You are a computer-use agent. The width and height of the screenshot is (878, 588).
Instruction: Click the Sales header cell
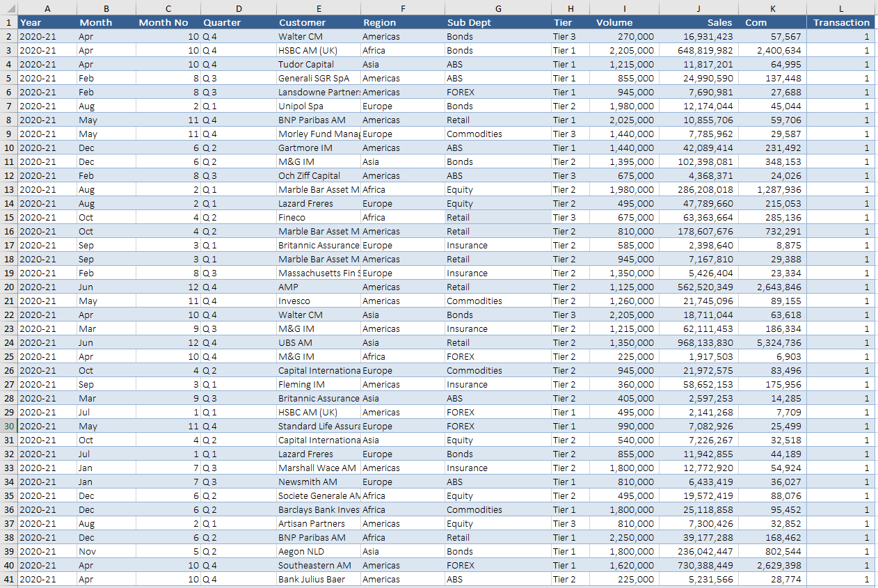698,22
